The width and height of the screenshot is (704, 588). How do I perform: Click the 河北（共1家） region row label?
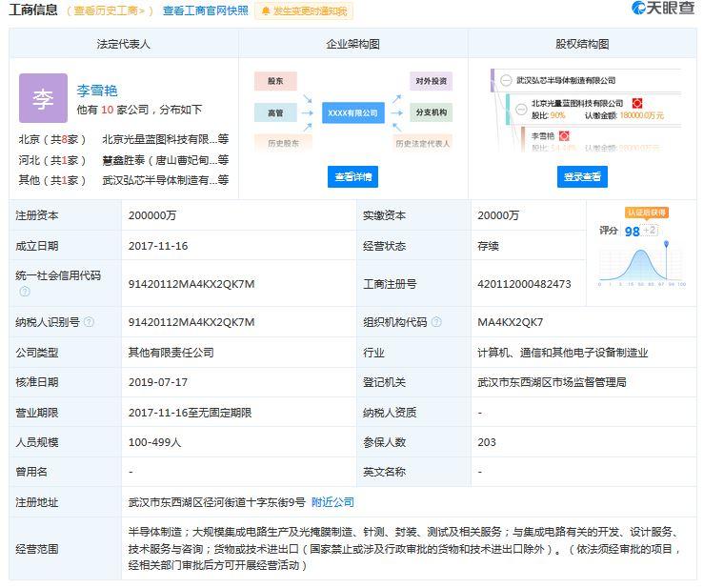[x=52, y=160]
